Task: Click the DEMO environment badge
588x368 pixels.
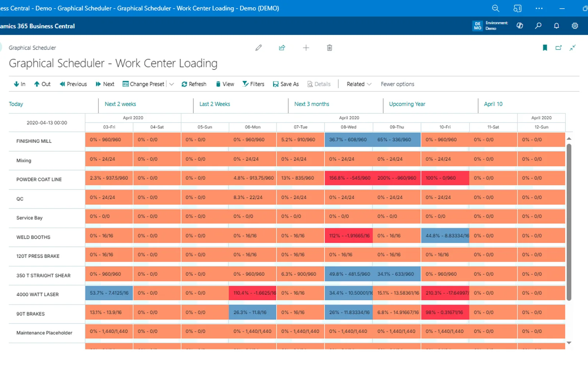Action: coord(477,26)
